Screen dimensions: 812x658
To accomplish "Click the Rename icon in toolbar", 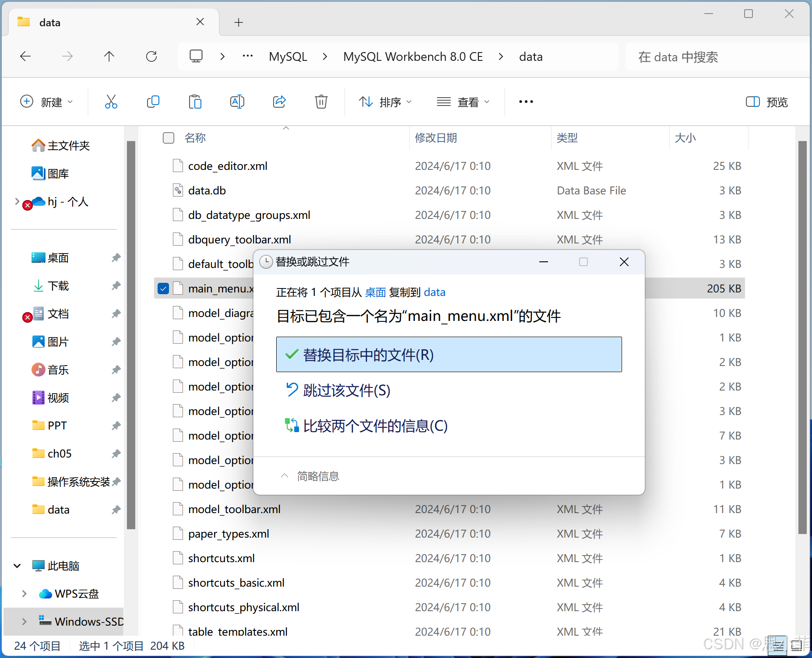I will click(x=237, y=102).
